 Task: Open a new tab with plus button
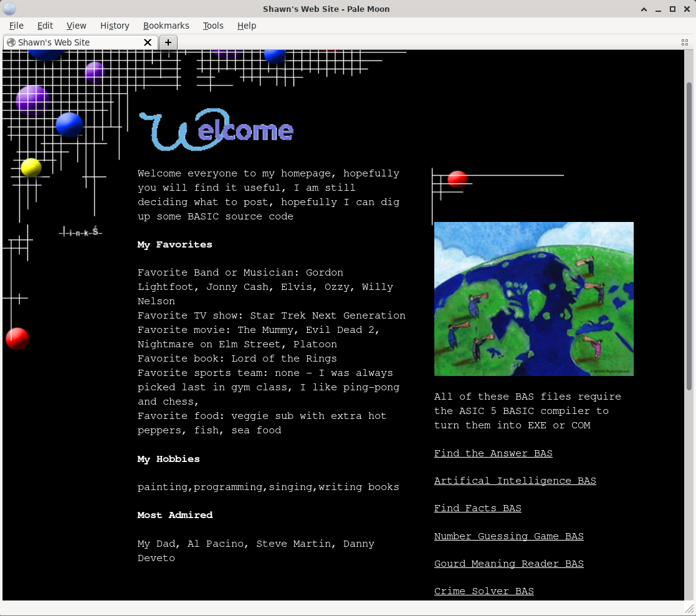point(168,42)
